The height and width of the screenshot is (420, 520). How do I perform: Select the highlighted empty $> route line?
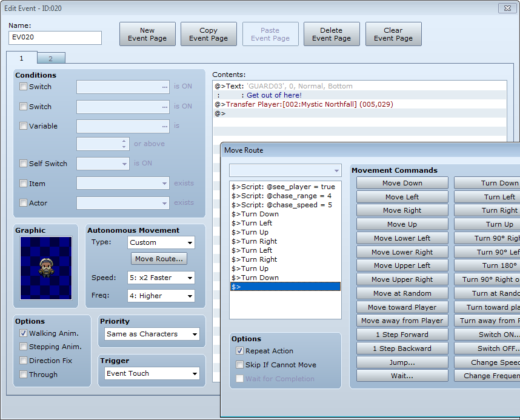click(x=285, y=287)
